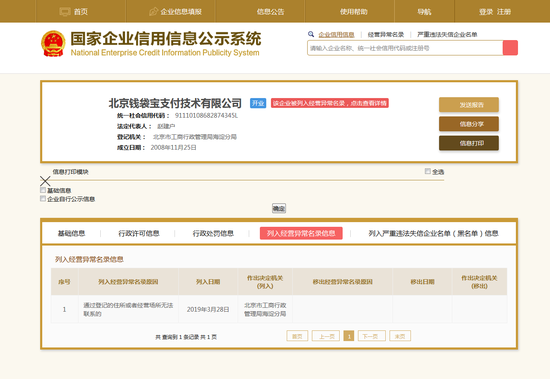Click the 确定 confirm button
The width and height of the screenshot is (550, 379).
(x=279, y=208)
